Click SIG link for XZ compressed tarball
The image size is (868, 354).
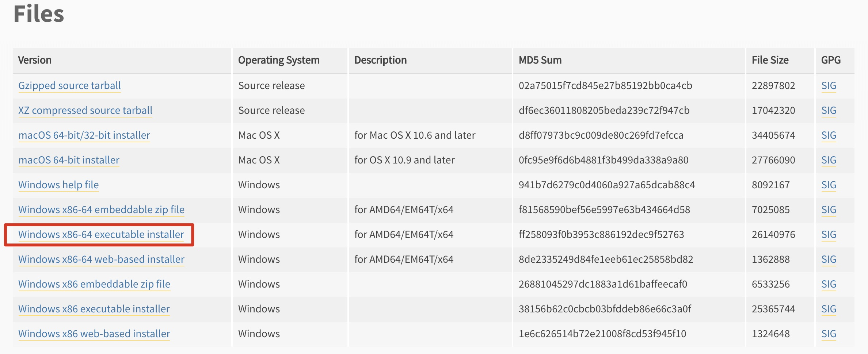tap(829, 111)
